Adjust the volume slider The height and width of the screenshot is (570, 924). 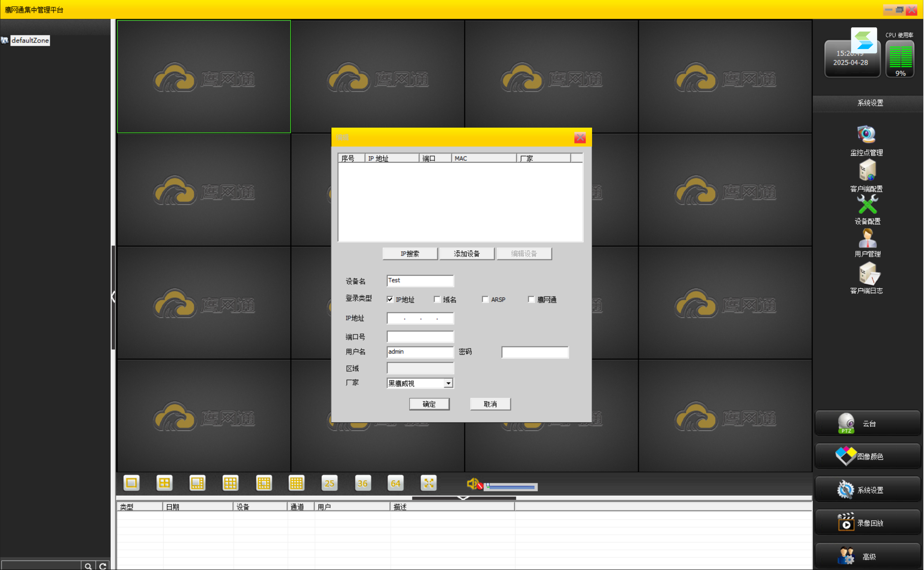pos(511,487)
